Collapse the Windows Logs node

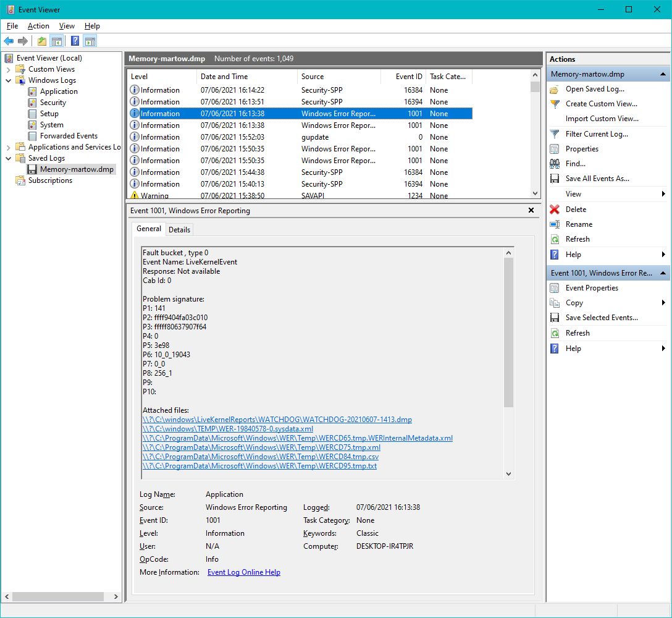pos(8,80)
